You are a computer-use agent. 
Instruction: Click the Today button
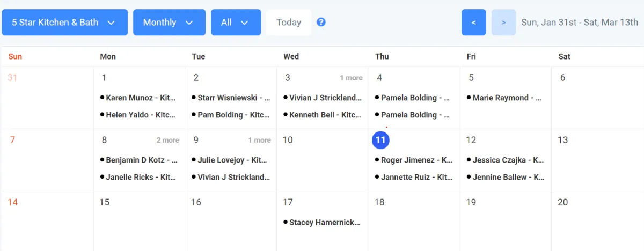point(289,23)
